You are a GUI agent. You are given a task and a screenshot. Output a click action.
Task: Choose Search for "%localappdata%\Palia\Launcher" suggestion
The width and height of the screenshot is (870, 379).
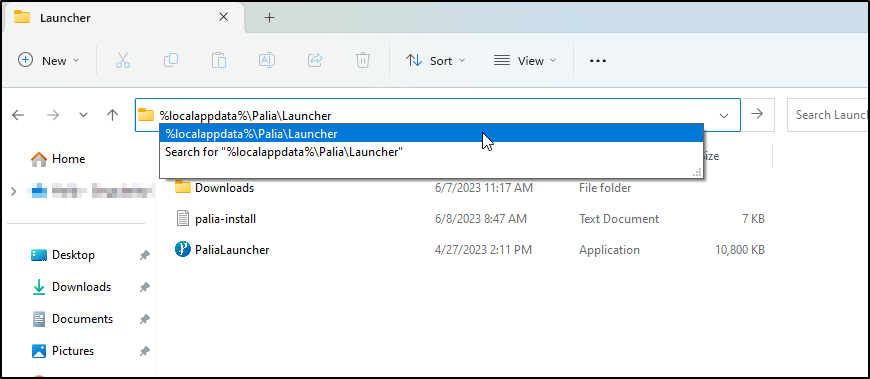432,151
